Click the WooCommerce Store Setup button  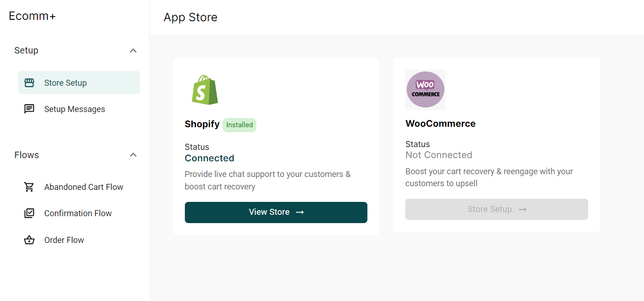[x=496, y=209]
